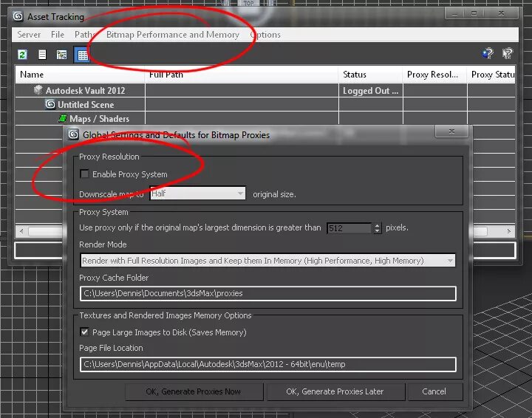Maximize the Asset Tracking window
Image resolution: width=532 pixels, height=418 pixels.
[474, 13]
